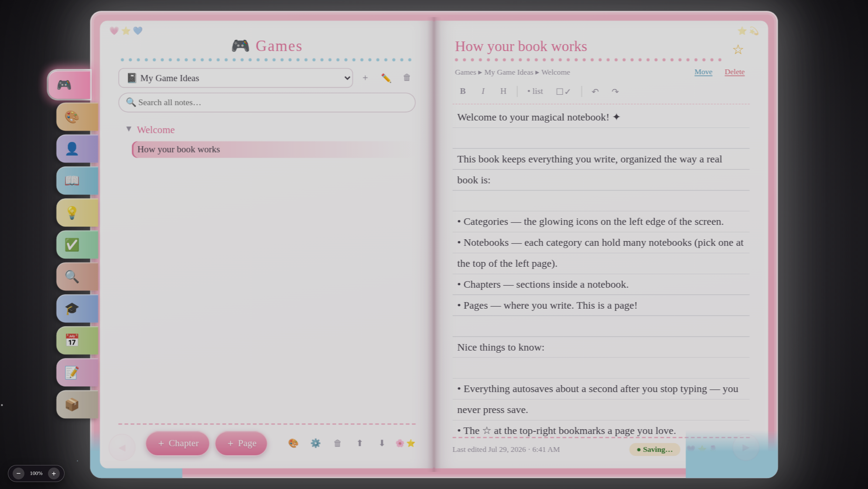Open trash in the bottom toolbar
The image size is (868, 489).
pos(337,443)
